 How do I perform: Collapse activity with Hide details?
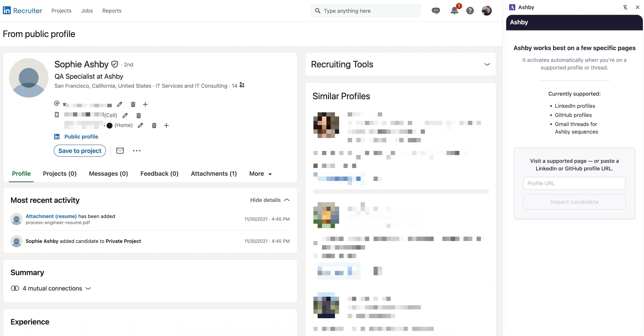(x=270, y=200)
